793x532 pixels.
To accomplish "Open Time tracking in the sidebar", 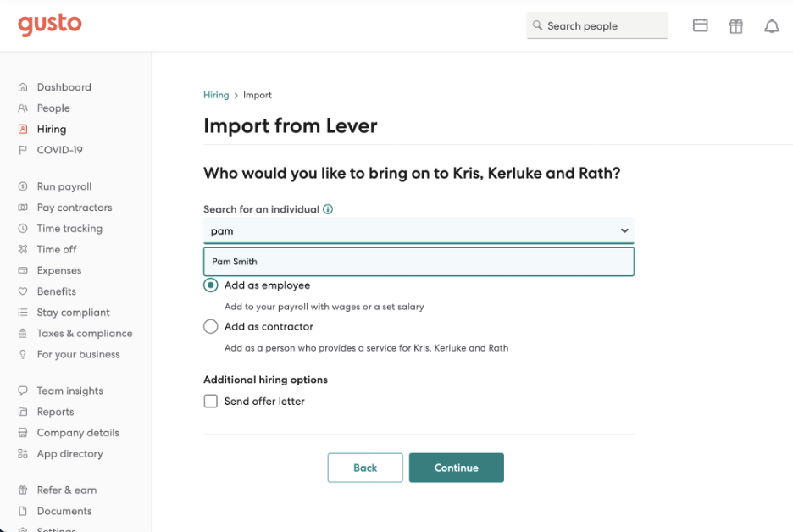I will point(69,229).
